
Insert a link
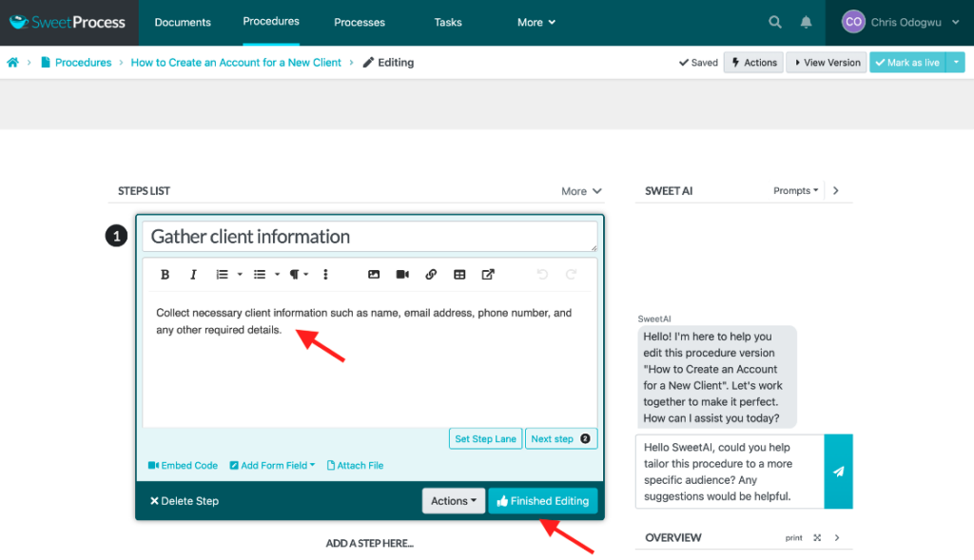431,275
